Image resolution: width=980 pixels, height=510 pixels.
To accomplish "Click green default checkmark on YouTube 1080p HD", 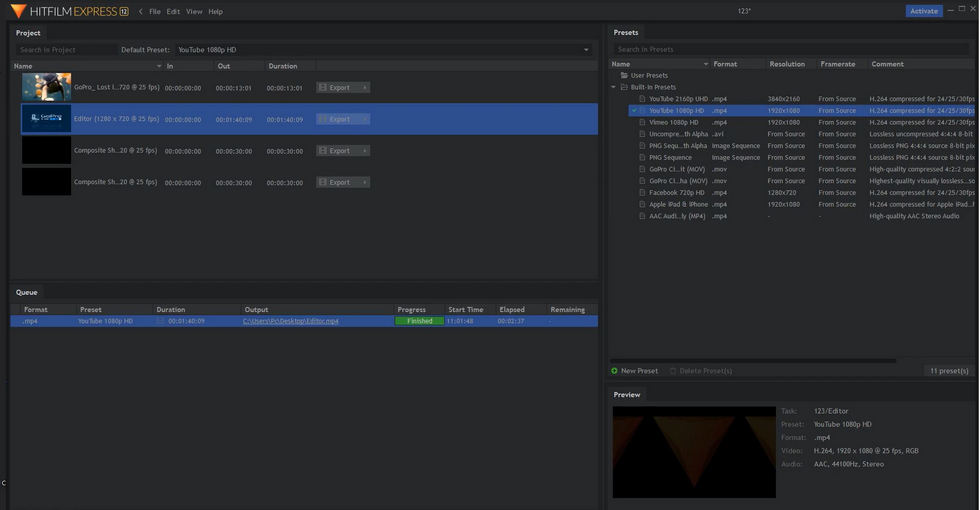I will [634, 111].
